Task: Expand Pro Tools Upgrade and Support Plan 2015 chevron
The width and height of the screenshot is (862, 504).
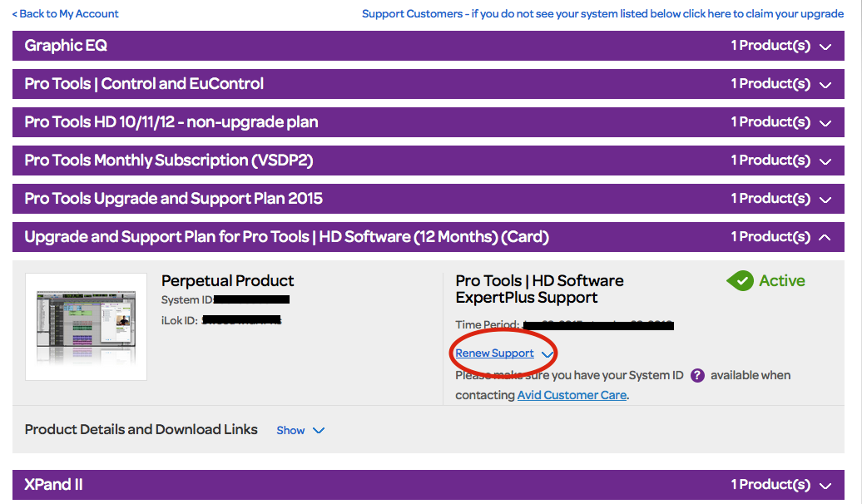Action: click(825, 200)
